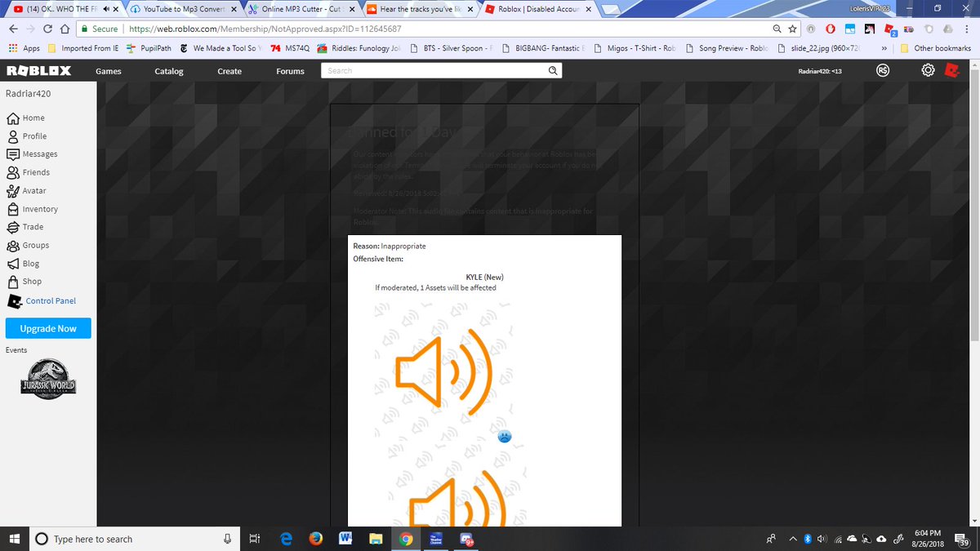Open the settings gear in Roblox header
The image size is (980, 551).
[x=928, y=71]
